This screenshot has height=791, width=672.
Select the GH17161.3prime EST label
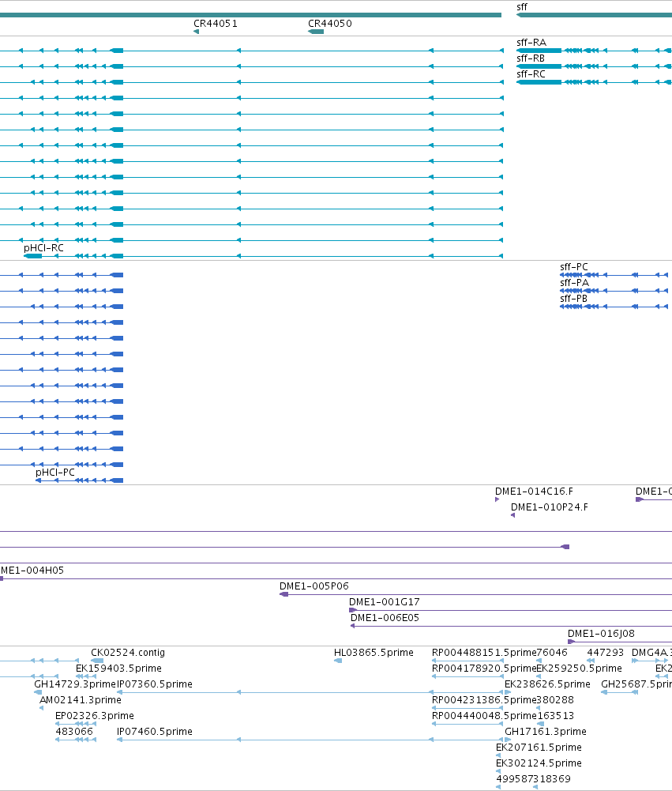[x=546, y=732]
